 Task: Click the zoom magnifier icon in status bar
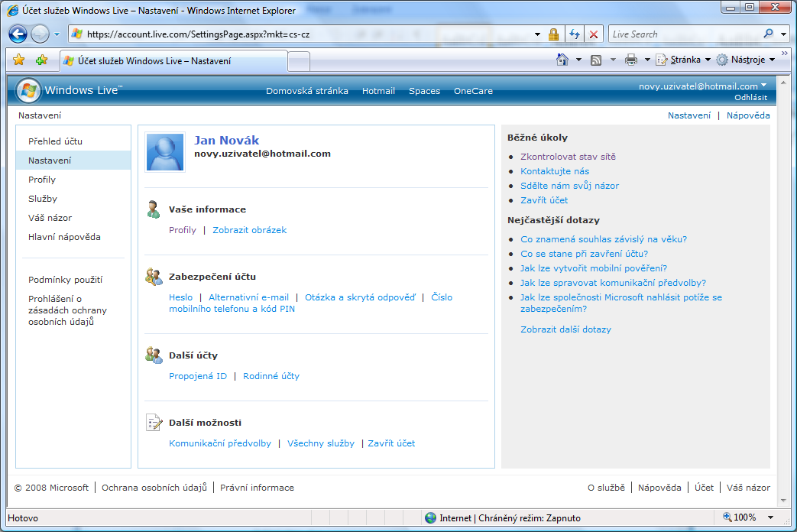pos(727,517)
